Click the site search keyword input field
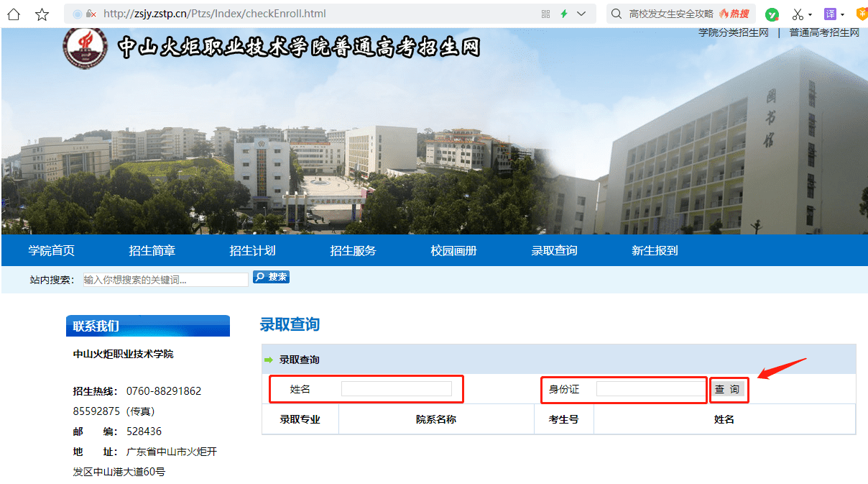The image size is (868, 484). point(165,280)
